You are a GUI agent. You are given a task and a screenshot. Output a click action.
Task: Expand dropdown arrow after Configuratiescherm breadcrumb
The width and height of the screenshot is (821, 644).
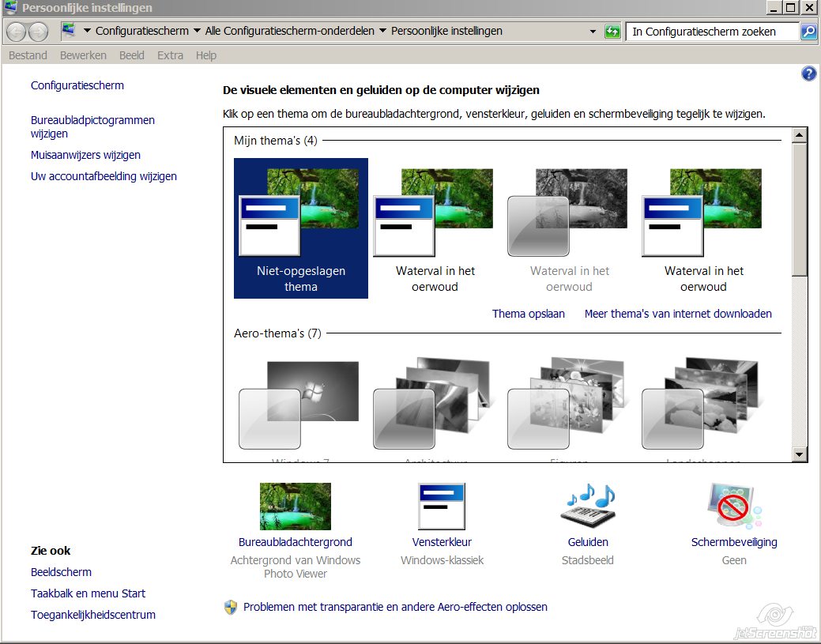click(197, 31)
